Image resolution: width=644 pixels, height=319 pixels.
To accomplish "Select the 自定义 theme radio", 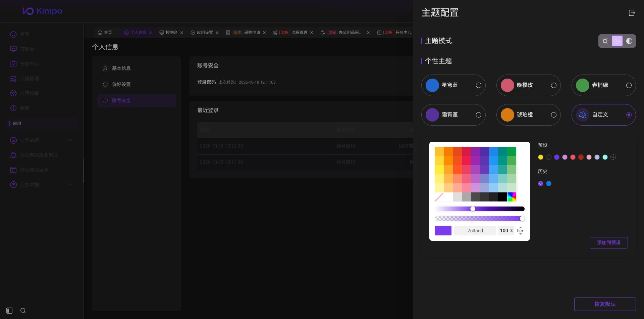I will (x=629, y=115).
